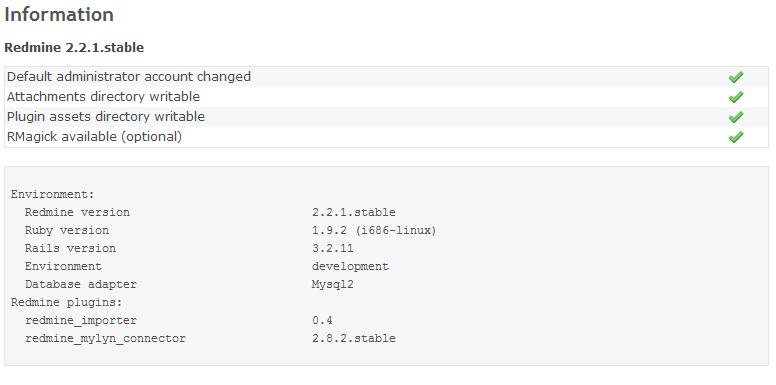
Task: Click the Mysql2 database adapter value
Action: pyautogui.click(x=333, y=285)
